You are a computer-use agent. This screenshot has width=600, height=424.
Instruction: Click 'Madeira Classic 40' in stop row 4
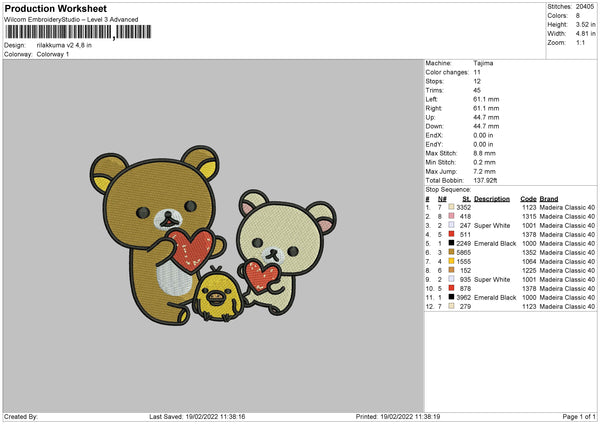click(567, 234)
